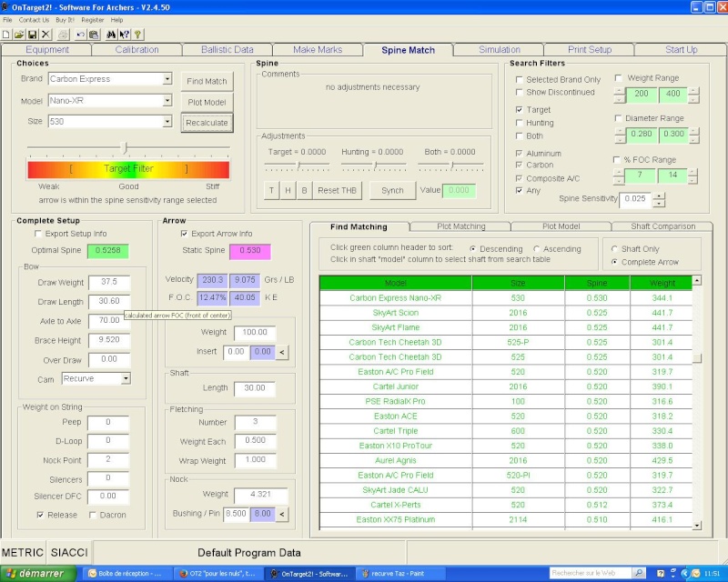Click the Open folder toolbar icon
Image resolution: width=728 pixels, height=582 pixels.
point(19,35)
